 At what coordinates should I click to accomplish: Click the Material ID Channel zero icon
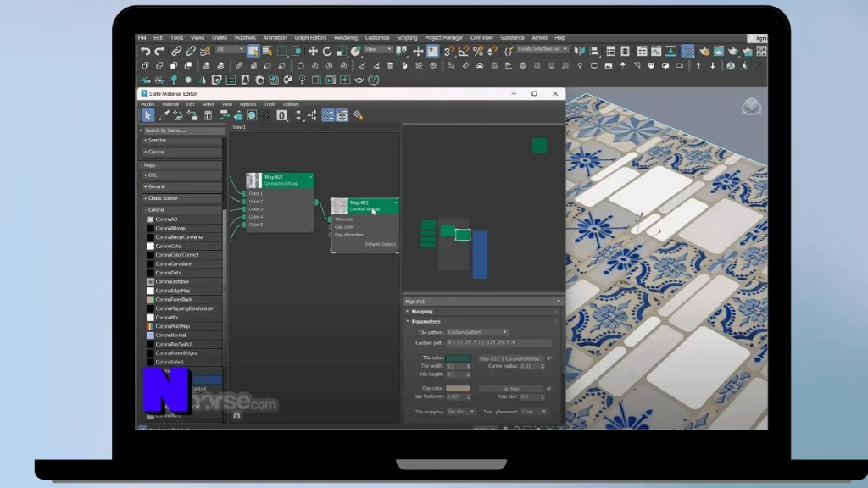281,115
